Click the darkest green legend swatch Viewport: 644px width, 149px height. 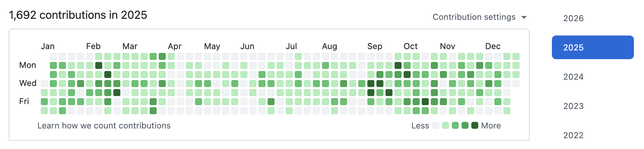pos(475,126)
